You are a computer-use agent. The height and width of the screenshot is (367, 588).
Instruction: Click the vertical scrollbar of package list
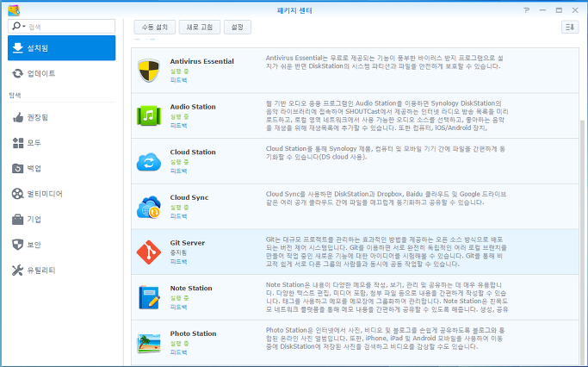[x=583, y=240]
